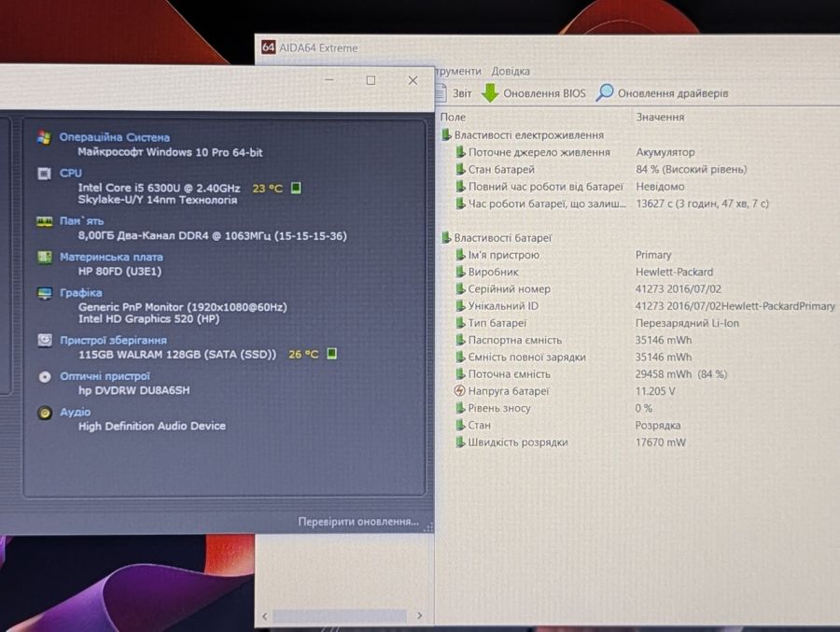Maximize the front system info window

pos(371,80)
